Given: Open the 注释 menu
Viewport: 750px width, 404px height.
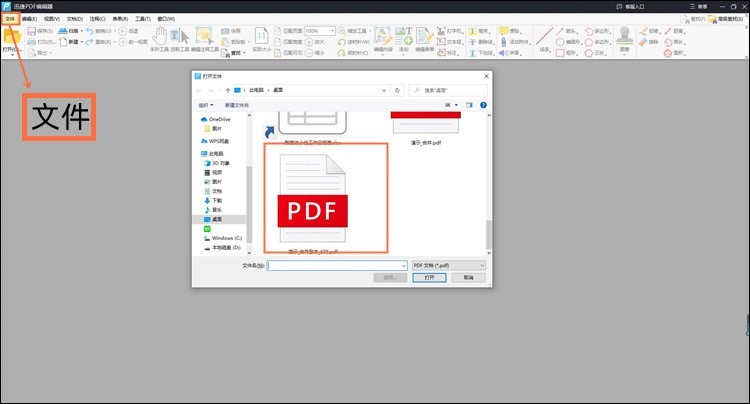Looking at the screenshot, I should (98, 19).
